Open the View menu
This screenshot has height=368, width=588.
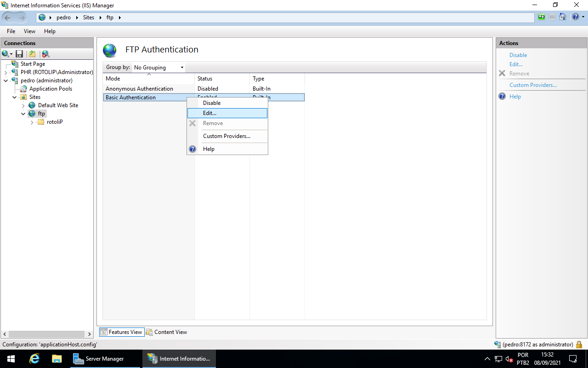pos(29,31)
